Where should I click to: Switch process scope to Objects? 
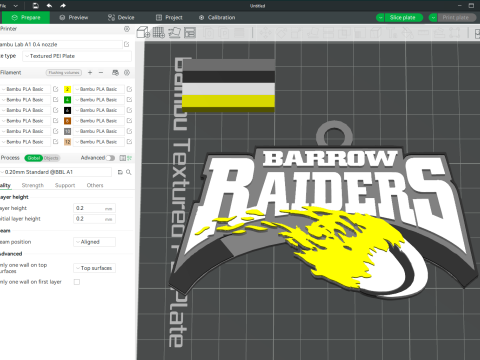coord(51,158)
